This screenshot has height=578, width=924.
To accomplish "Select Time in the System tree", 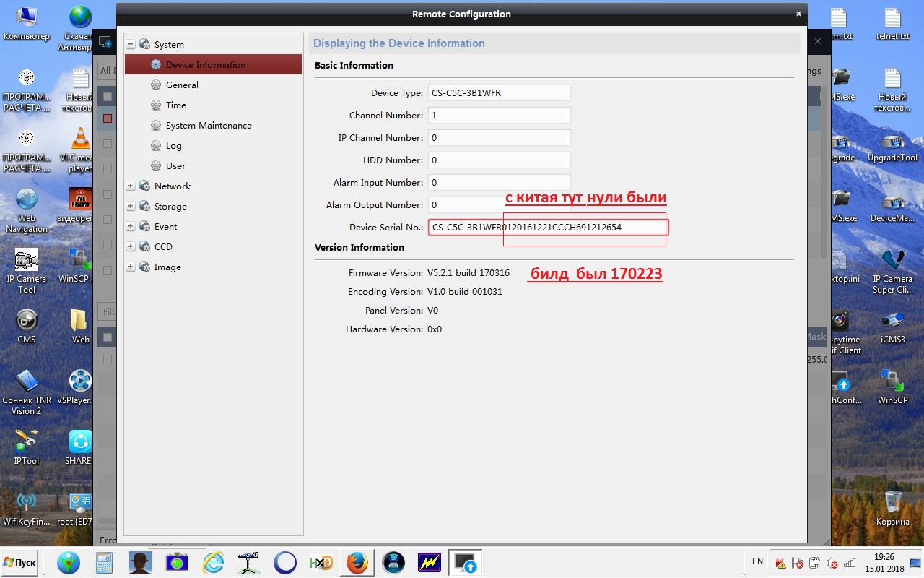I will [x=175, y=105].
